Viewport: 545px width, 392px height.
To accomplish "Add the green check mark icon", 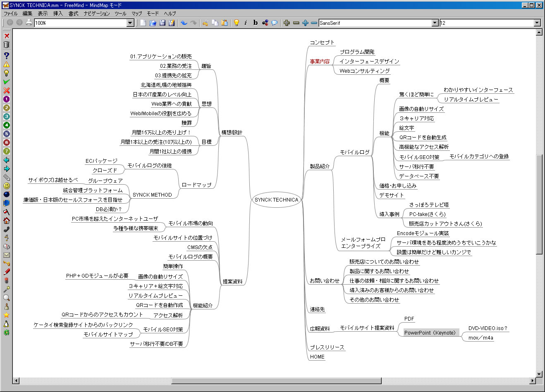I will [x=7, y=82].
